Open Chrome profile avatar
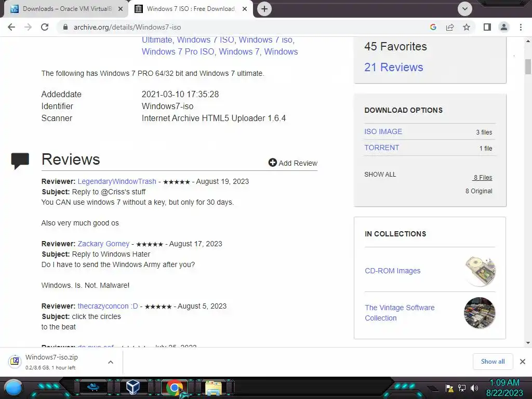 tap(504, 27)
